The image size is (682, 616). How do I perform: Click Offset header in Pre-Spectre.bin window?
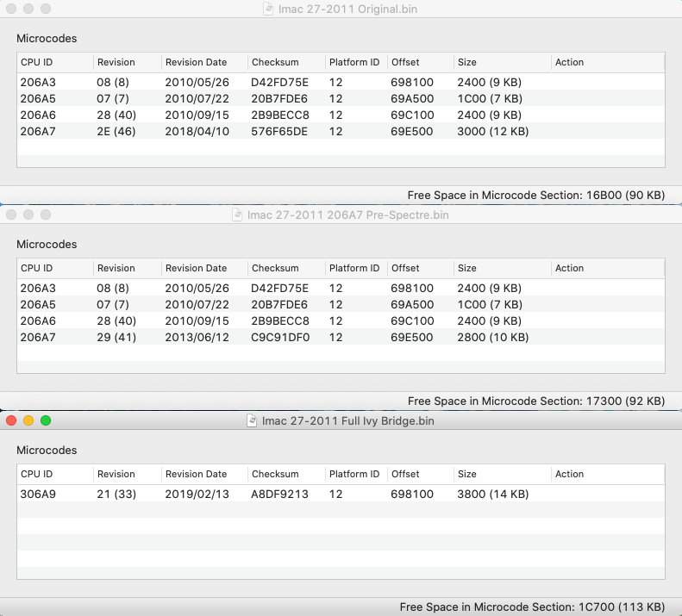[421, 268]
